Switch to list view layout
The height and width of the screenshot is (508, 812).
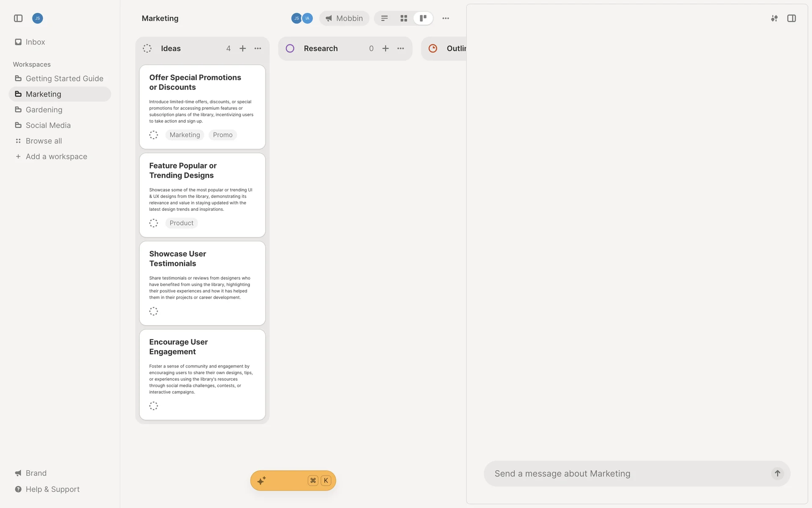click(384, 18)
